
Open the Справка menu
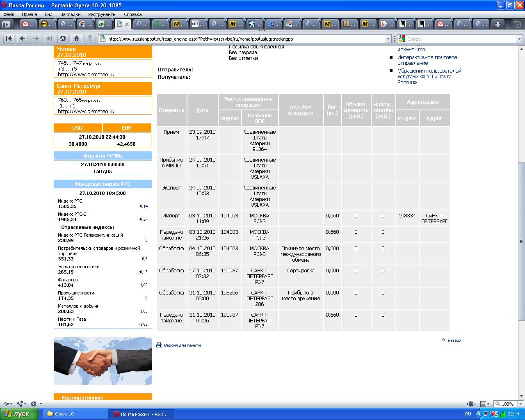coord(132,14)
